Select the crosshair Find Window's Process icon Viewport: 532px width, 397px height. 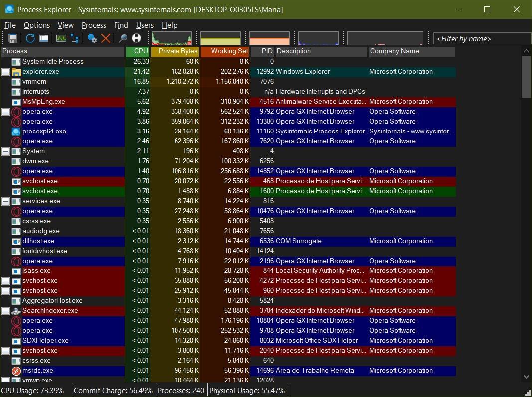[x=137, y=38]
